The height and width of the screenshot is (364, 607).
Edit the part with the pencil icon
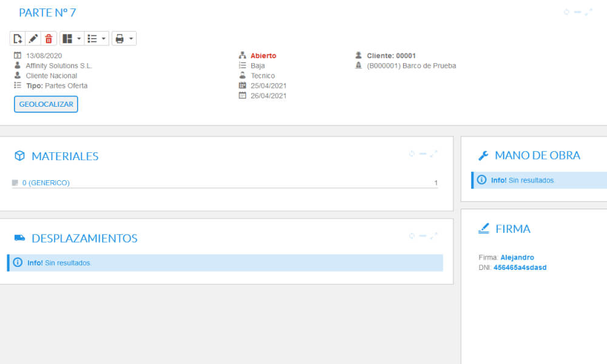[33, 39]
